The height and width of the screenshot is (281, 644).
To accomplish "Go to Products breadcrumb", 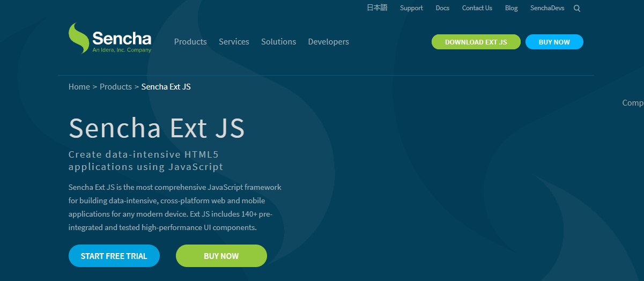I will point(116,87).
